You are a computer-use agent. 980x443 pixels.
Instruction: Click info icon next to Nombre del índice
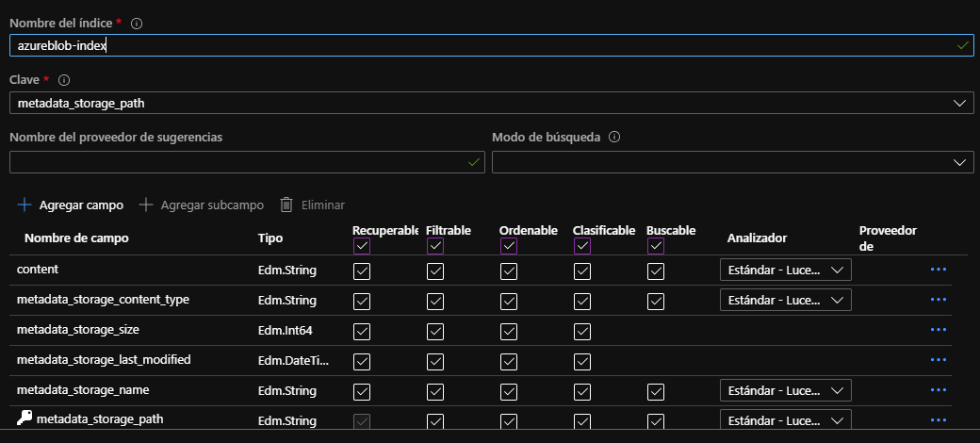tap(137, 24)
